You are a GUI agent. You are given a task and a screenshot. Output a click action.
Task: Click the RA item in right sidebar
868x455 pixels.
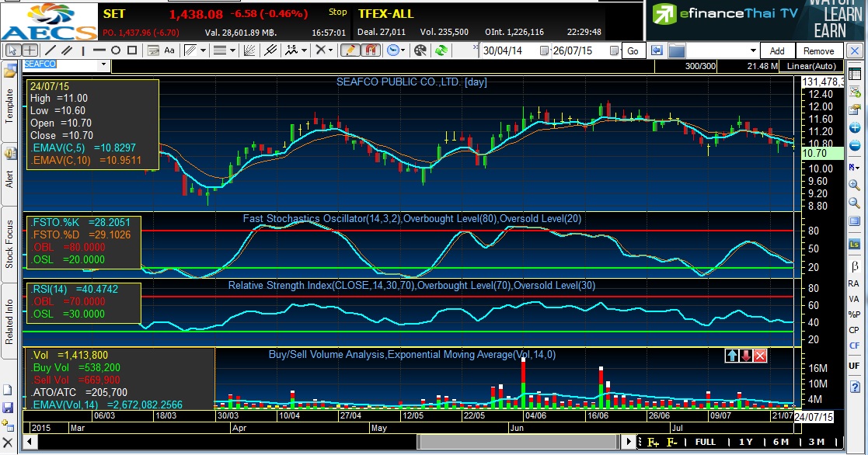click(853, 283)
